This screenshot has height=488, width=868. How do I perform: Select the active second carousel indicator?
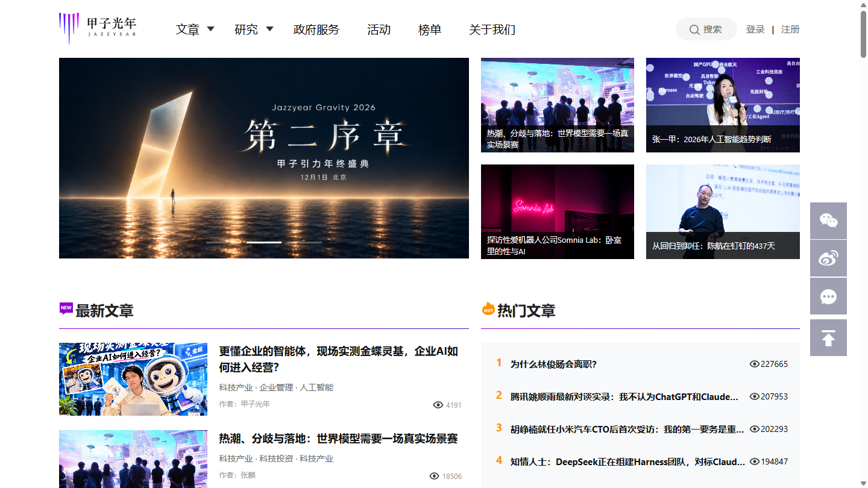point(264,242)
